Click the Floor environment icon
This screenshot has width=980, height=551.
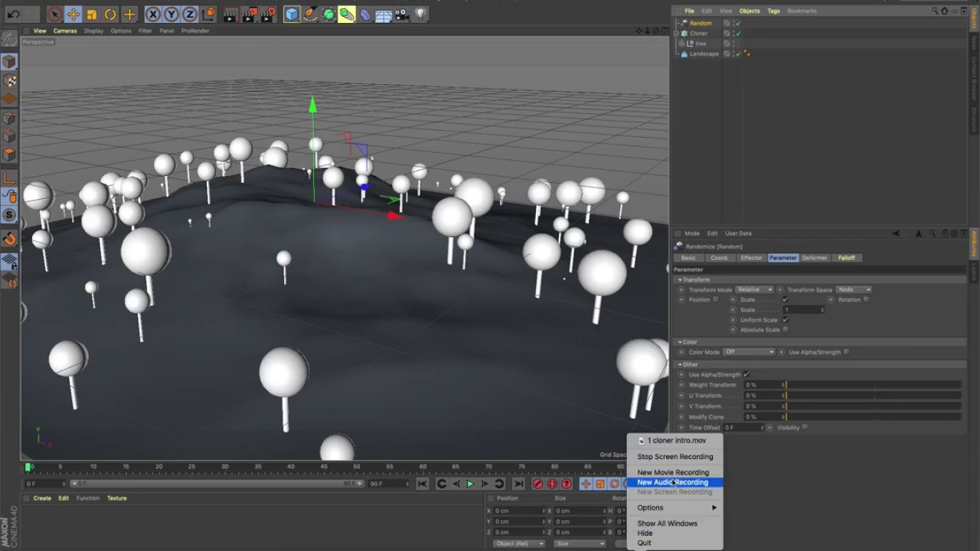tap(384, 14)
